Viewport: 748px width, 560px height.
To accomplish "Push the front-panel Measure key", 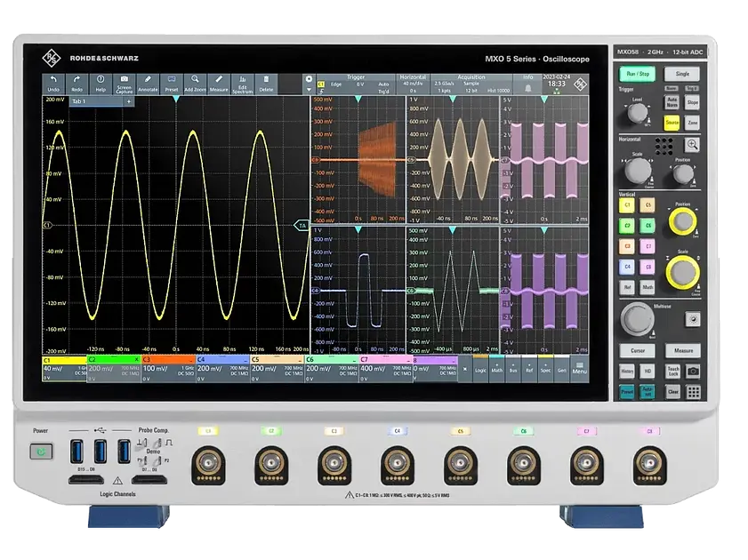I will 683,351.
